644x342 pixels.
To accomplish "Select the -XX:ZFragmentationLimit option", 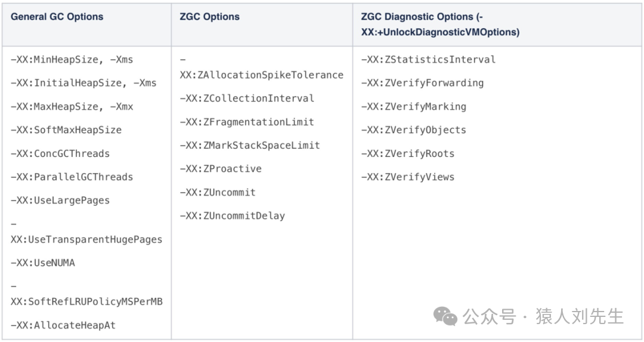I will pyautogui.click(x=247, y=122).
